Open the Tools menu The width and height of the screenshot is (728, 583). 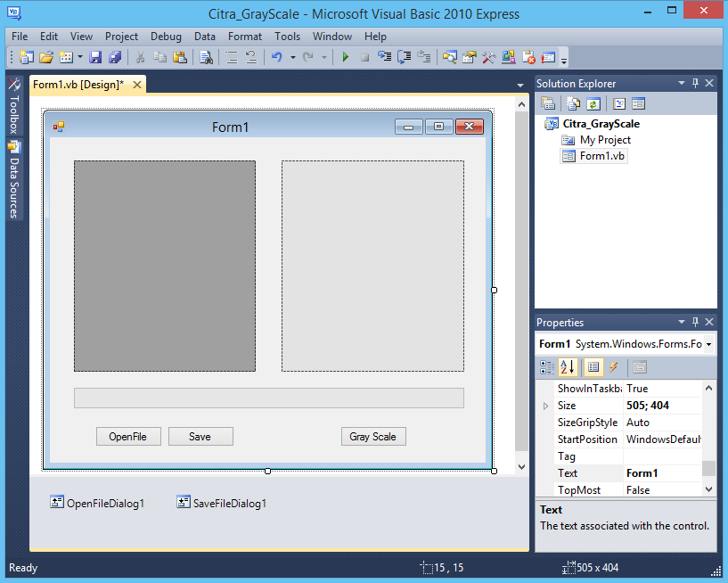(287, 37)
